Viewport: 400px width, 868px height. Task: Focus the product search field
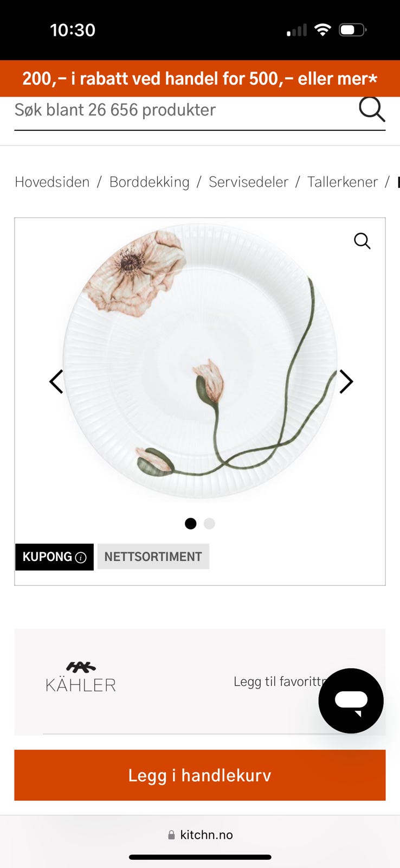[184, 110]
